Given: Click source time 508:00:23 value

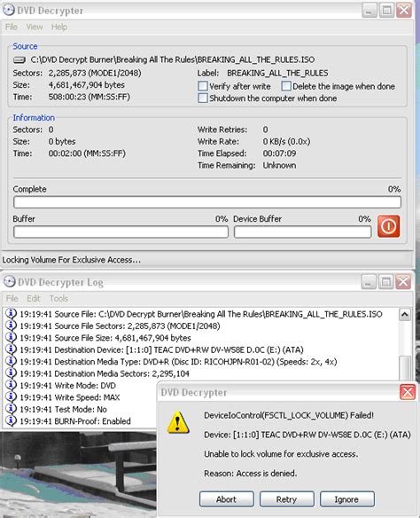Looking at the screenshot, I should (x=89, y=97).
